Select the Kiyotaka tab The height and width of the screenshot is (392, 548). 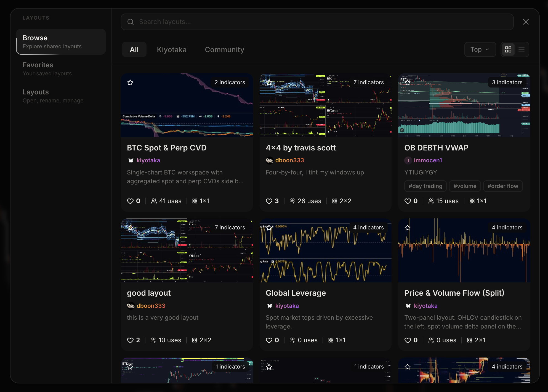(172, 50)
